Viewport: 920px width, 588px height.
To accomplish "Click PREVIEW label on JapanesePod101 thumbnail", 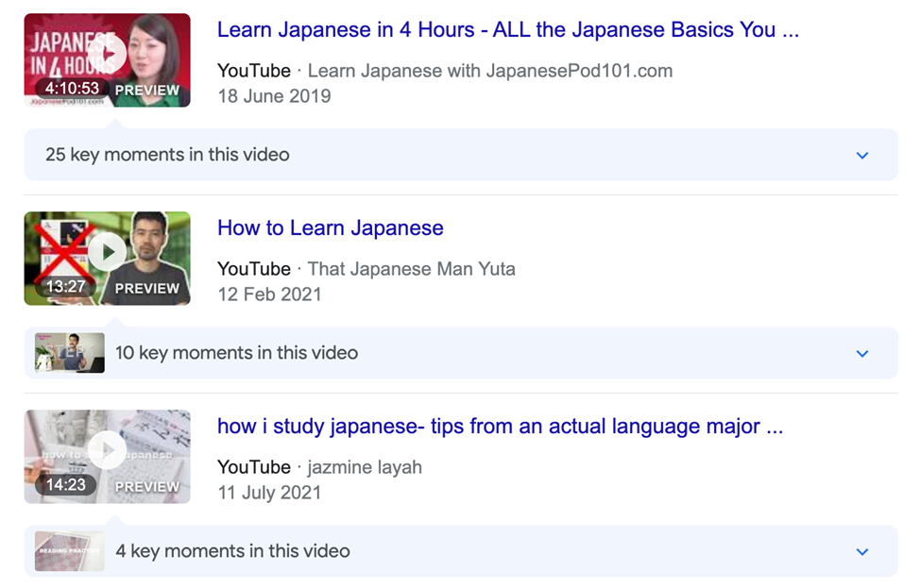I will point(146,91).
